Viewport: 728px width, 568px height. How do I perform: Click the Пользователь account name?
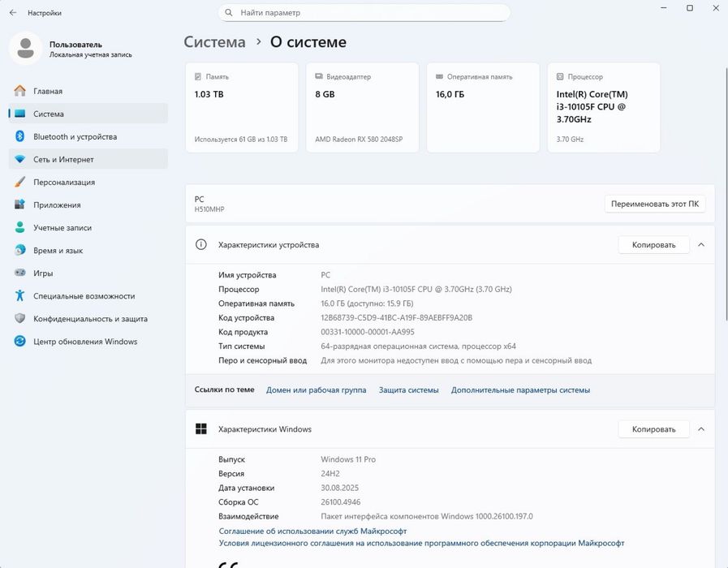coord(75,45)
